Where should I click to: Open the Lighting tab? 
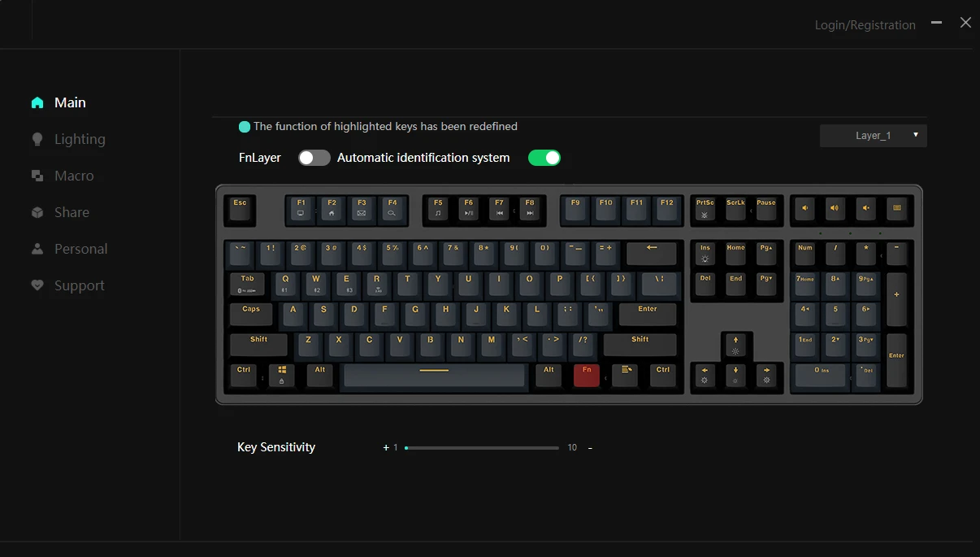coord(80,139)
